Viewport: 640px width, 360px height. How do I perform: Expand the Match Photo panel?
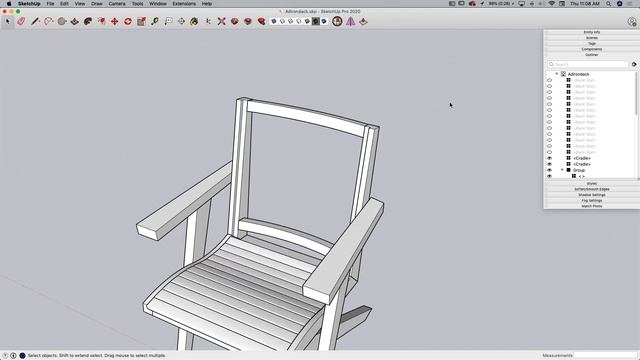click(591, 207)
